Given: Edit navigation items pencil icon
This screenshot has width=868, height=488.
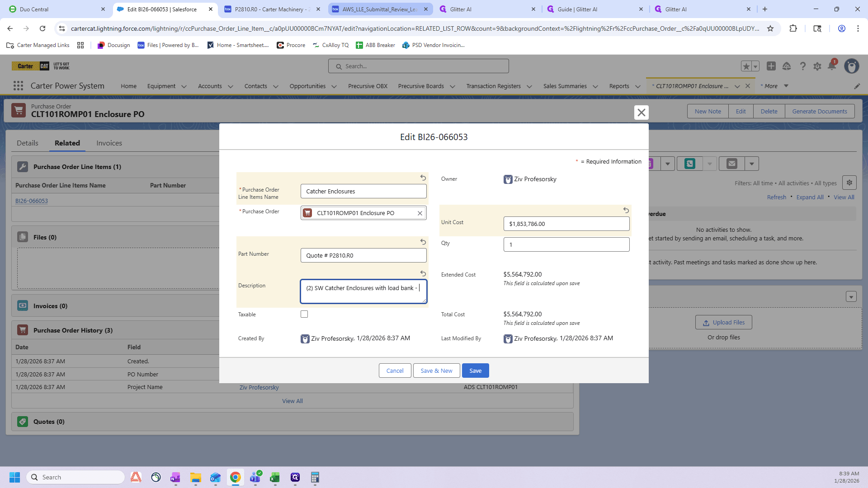Looking at the screenshot, I should (x=857, y=86).
